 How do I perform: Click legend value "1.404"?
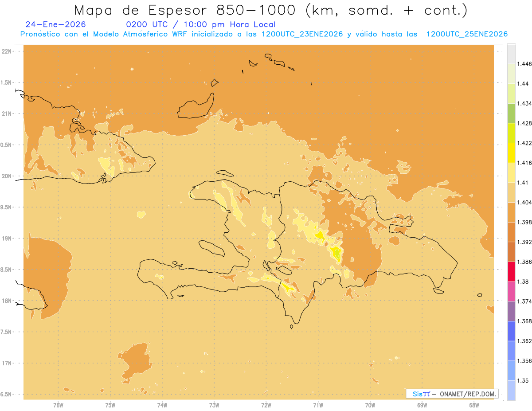pyautogui.click(x=524, y=202)
